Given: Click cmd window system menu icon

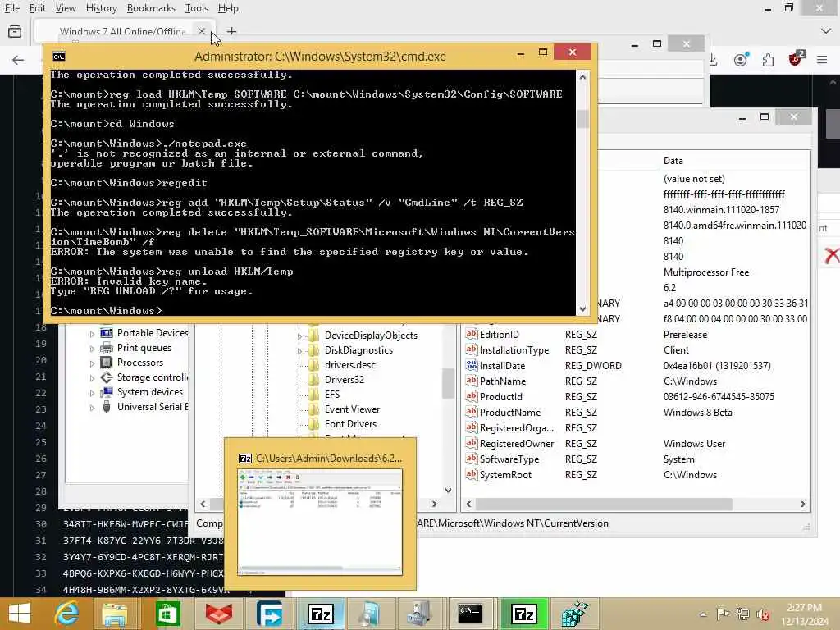Looking at the screenshot, I should tap(59, 57).
